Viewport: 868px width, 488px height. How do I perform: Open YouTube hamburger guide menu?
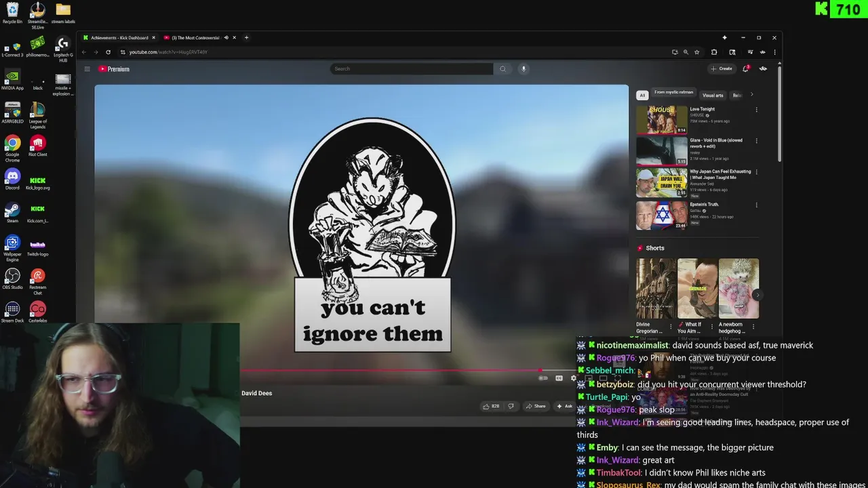[x=87, y=68]
